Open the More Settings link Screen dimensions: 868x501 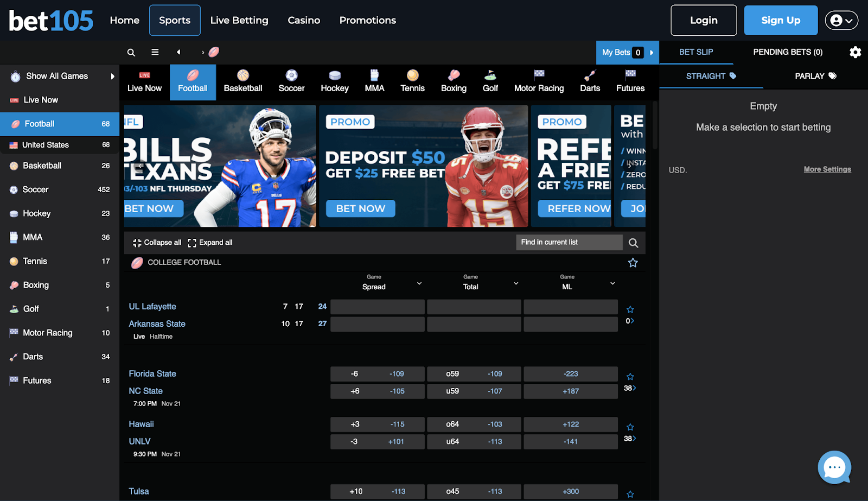click(x=827, y=169)
